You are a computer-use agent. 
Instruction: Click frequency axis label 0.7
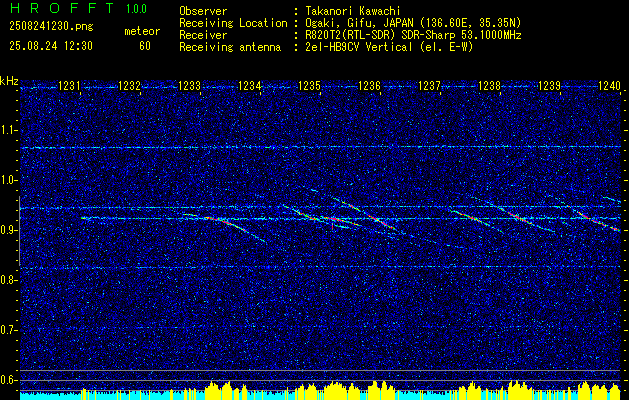pos(9,330)
